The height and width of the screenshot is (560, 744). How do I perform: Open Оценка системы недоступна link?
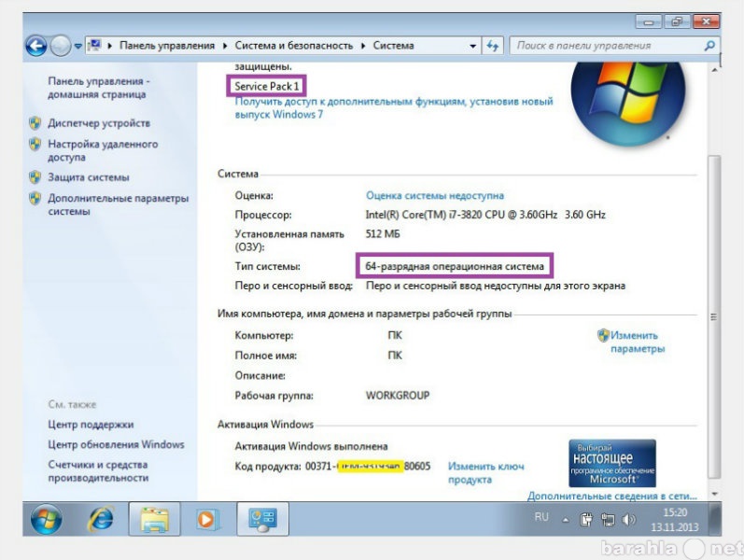click(x=435, y=195)
